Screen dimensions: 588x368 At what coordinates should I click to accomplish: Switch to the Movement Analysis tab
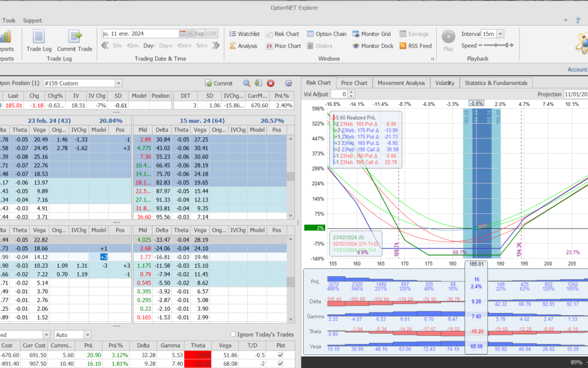pos(401,83)
